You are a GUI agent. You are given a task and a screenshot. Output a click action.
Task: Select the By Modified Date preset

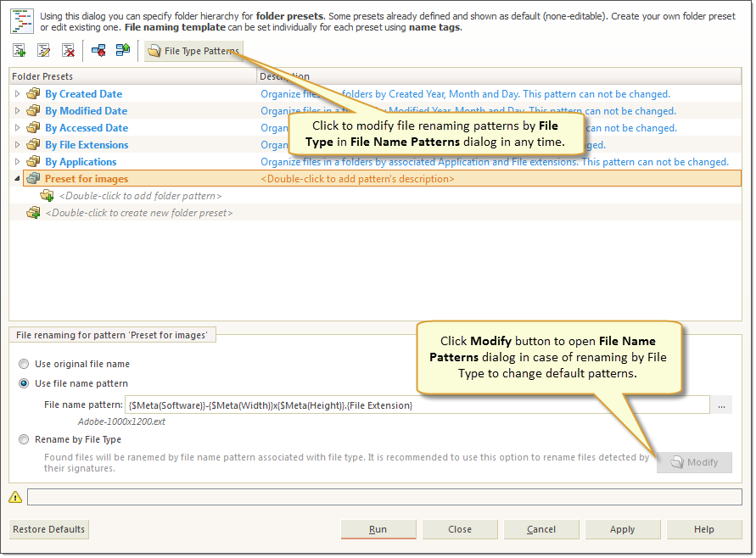87,111
